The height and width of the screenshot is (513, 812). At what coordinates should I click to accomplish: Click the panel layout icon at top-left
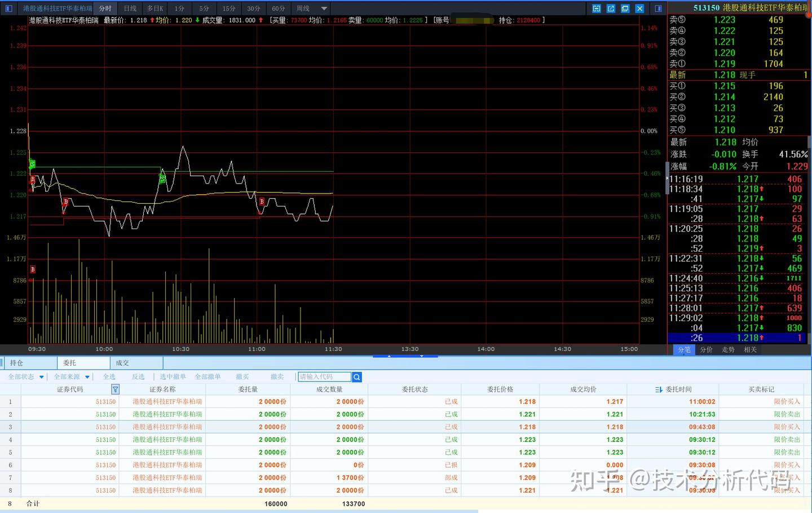point(8,8)
